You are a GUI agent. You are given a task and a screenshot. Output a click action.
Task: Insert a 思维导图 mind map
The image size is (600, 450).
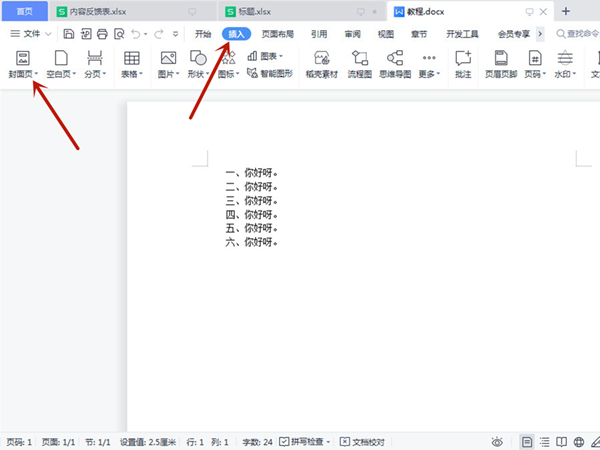coord(395,64)
